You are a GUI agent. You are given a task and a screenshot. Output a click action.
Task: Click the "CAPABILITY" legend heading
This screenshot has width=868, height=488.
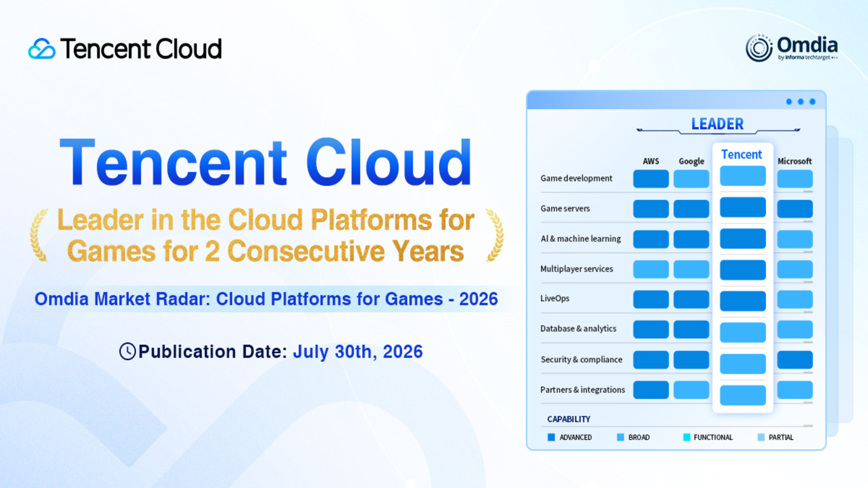point(569,419)
